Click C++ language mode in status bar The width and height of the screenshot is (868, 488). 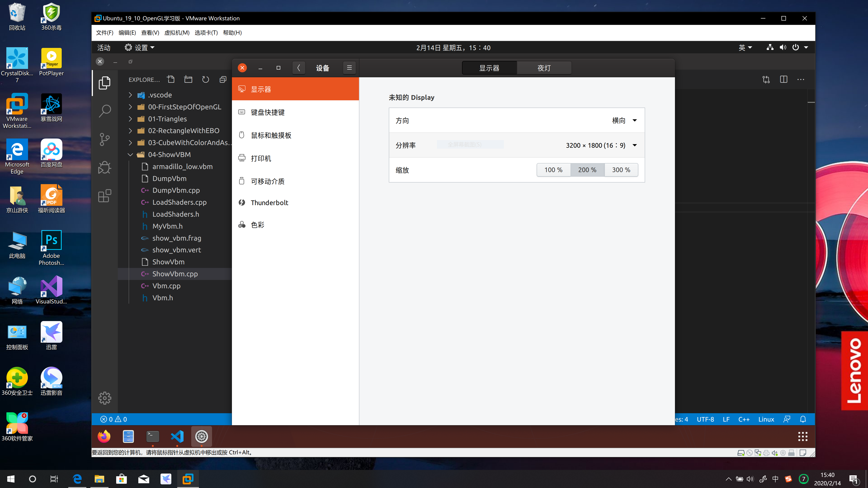[x=744, y=419]
